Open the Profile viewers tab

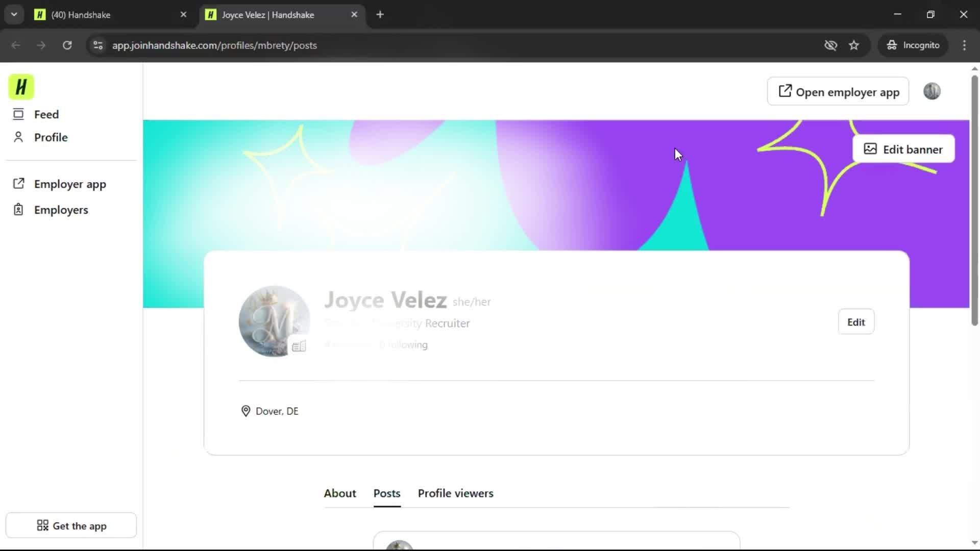(x=455, y=493)
